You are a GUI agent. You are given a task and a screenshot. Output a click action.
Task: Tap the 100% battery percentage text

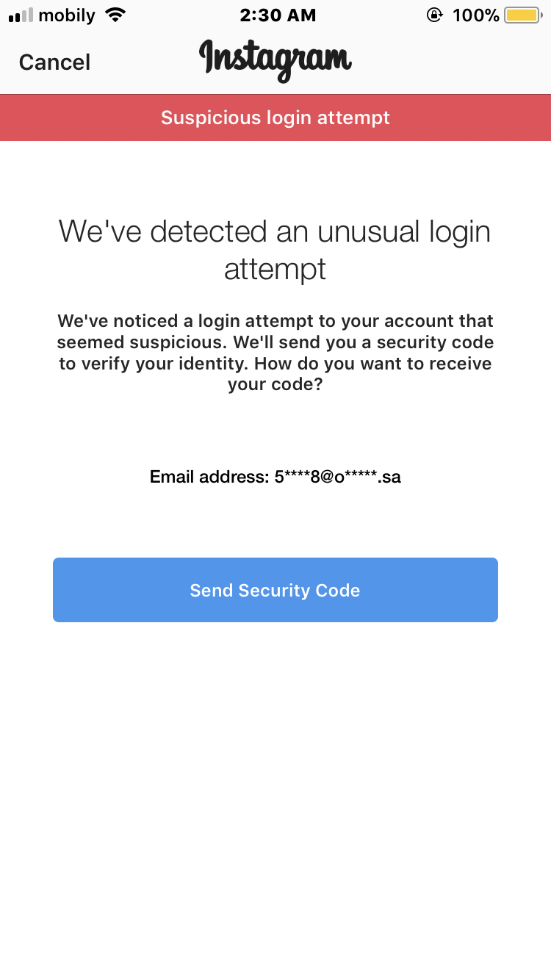pos(476,15)
